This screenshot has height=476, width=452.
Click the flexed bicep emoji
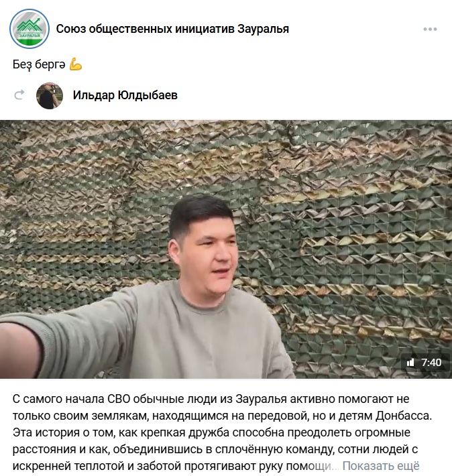click(76, 64)
